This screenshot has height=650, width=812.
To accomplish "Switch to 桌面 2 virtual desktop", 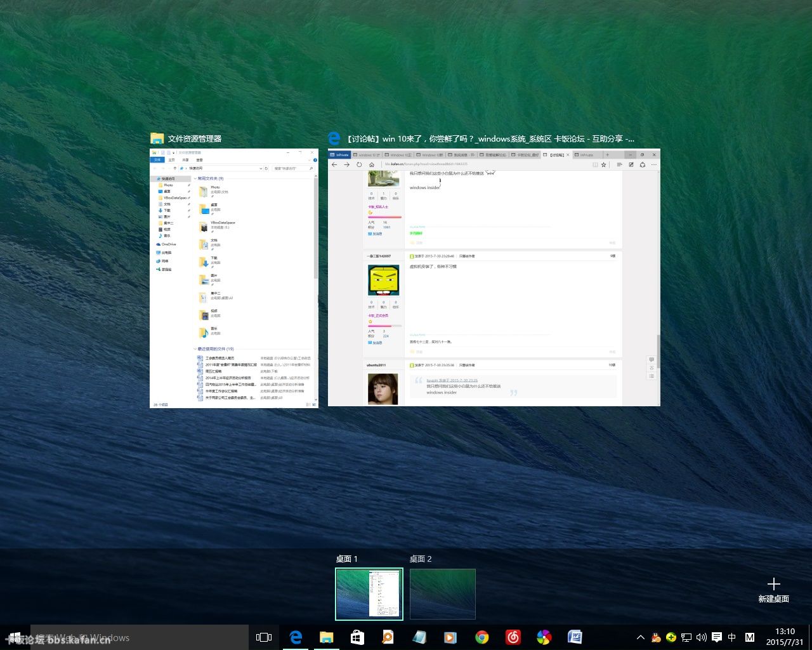I will tap(443, 594).
